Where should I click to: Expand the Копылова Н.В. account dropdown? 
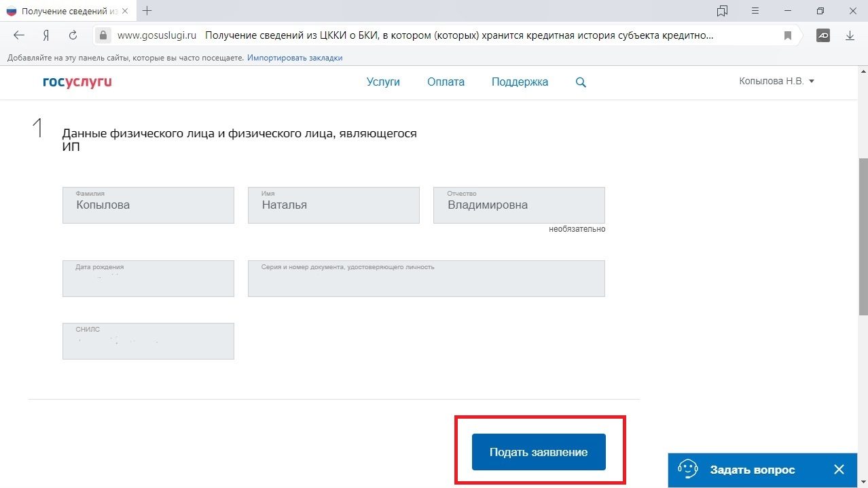[776, 81]
